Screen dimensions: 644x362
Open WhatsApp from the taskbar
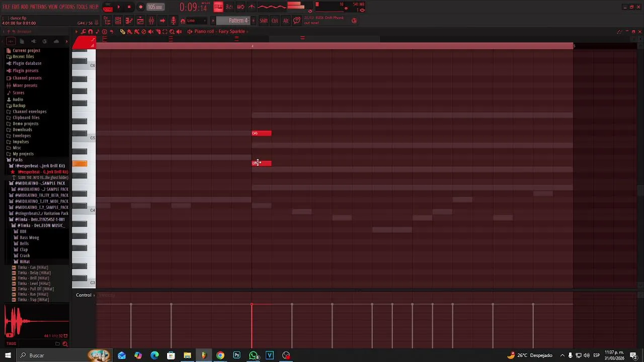[254, 355]
